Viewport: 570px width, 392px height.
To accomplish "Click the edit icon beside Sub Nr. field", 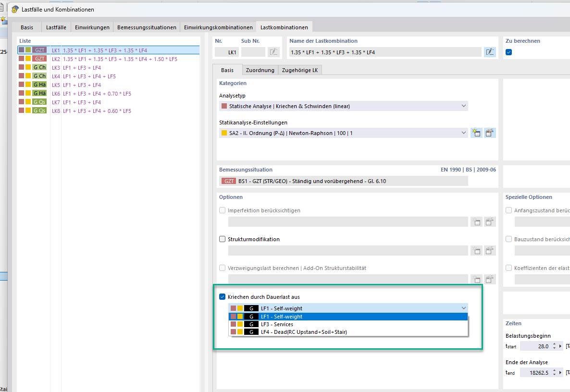I will pos(273,52).
